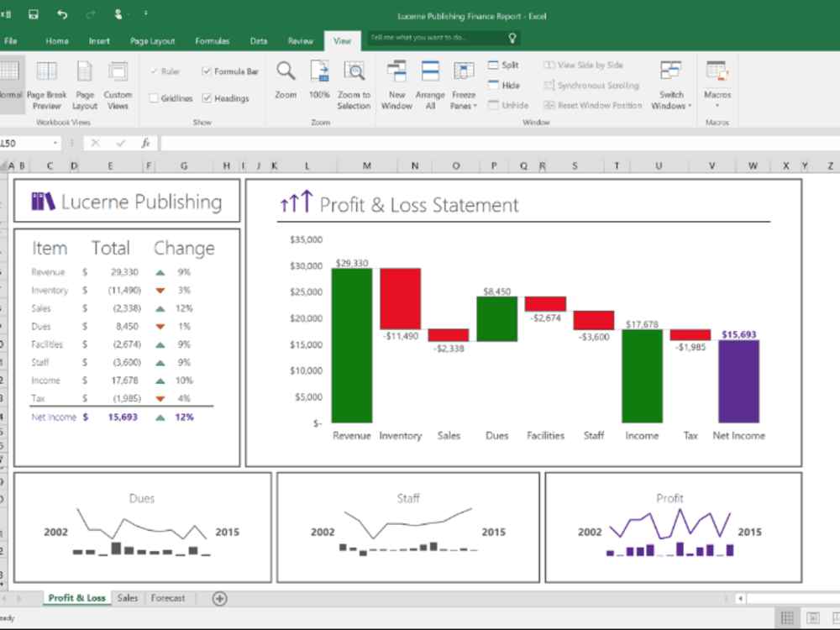Click the Profit sparkline chart
This screenshot has width=840, height=630.
point(669,530)
